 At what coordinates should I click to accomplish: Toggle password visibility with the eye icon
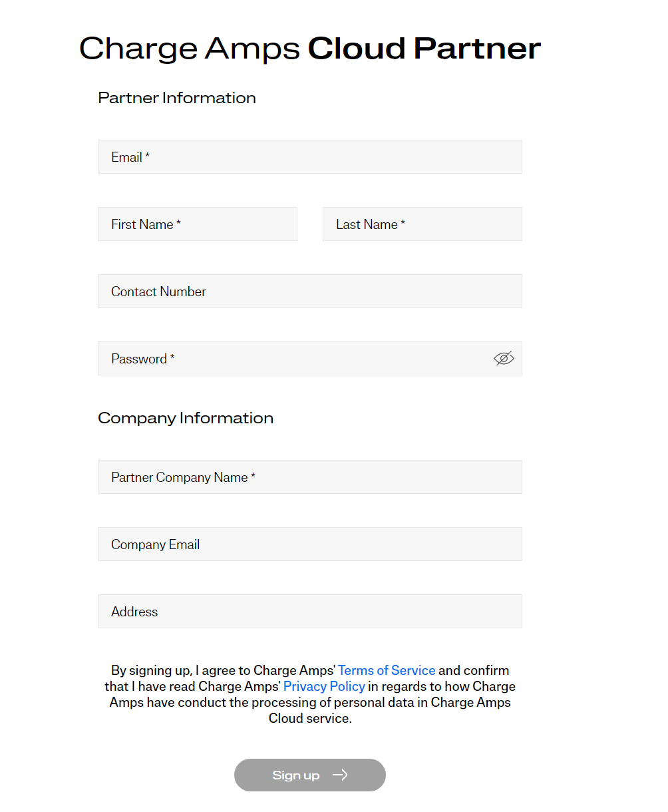[504, 359]
